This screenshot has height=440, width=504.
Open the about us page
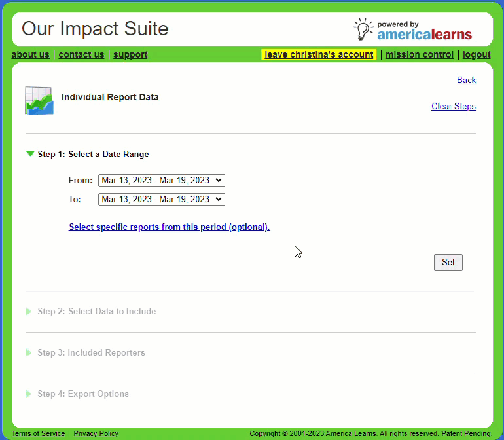coord(30,54)
